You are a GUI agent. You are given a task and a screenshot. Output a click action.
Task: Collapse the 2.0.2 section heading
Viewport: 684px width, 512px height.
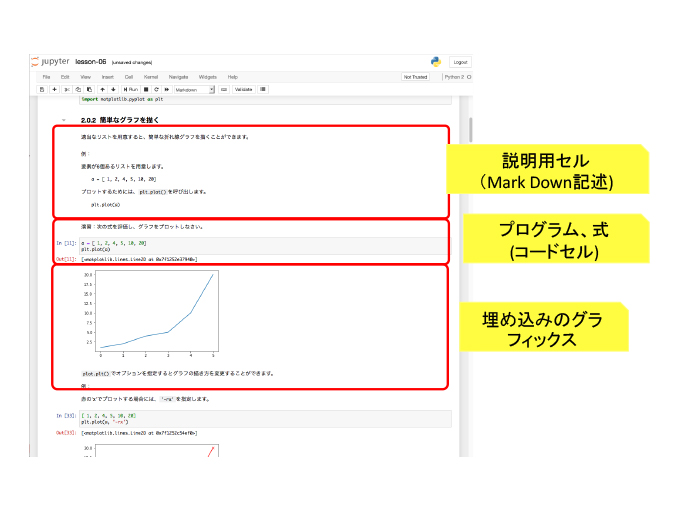pyautogui.click(x=63, y=120)
